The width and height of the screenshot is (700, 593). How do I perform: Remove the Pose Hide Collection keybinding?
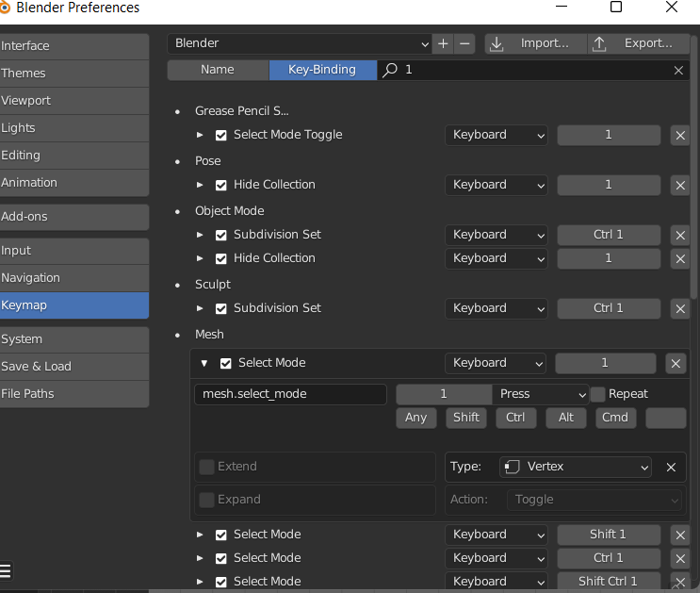(679, 185)
